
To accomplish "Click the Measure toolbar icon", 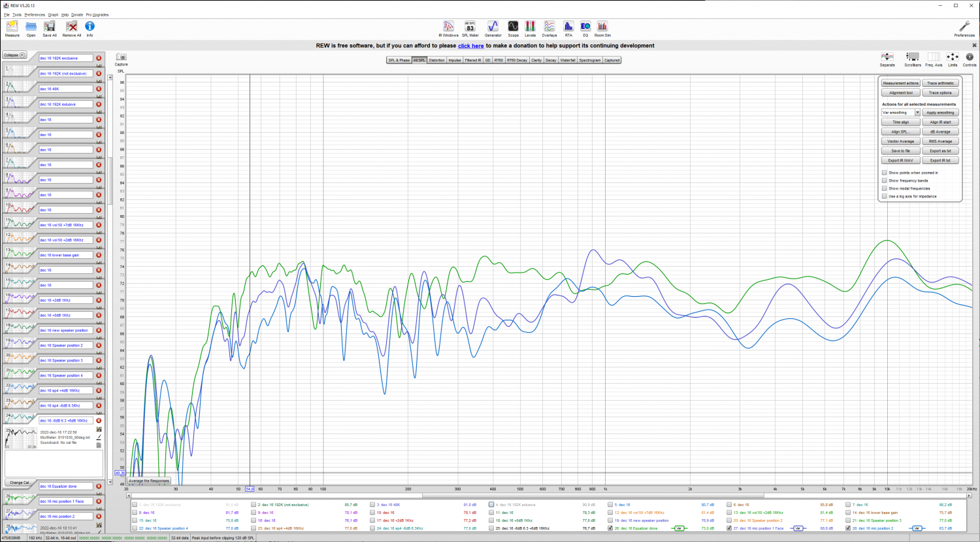I will [x=12, y=26].
